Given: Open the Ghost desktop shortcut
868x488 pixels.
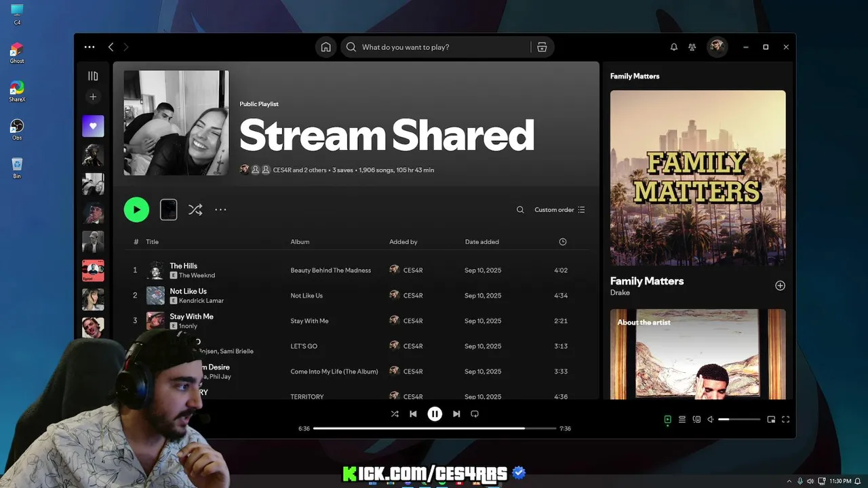Looking at the screenshot, I should [17, 53].
